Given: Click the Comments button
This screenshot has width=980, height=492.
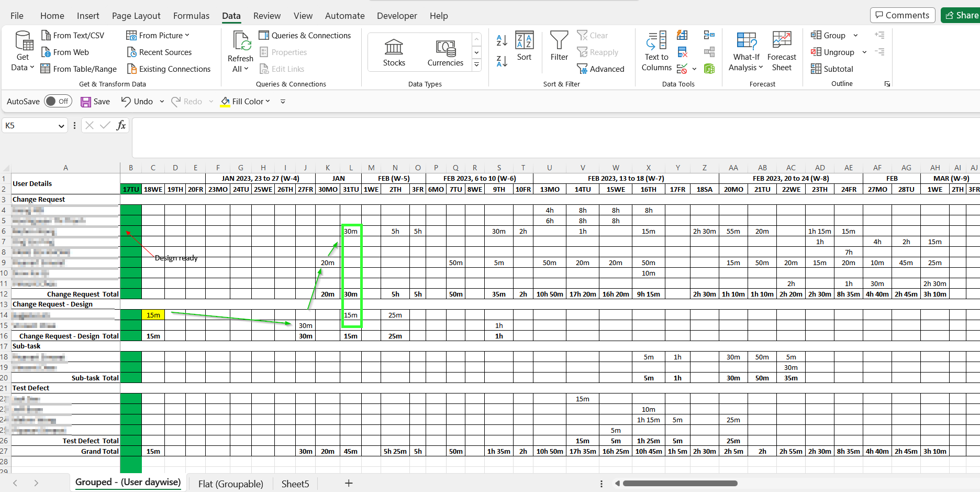Looking at the screenshot, I should (902, 15).
